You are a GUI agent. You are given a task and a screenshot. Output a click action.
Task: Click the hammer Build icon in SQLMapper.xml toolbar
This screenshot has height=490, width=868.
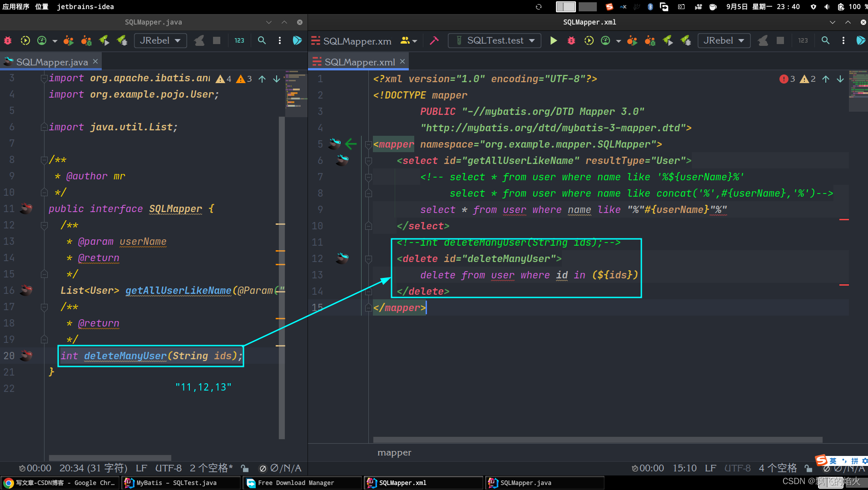434,40
